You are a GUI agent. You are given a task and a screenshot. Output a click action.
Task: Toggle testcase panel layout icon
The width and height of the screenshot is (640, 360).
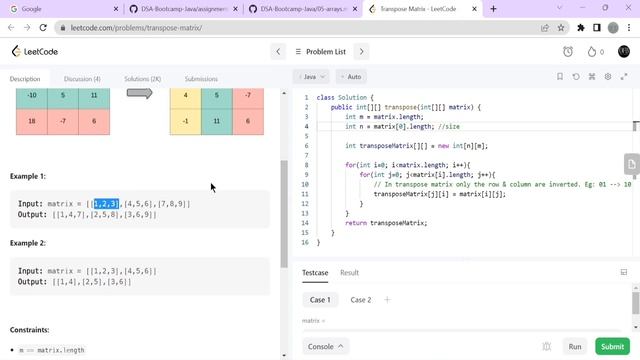[x=624, y=272]
